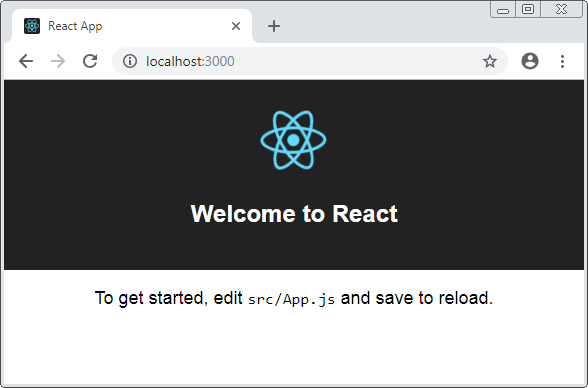This screenshot has width=588, height=388.
Task: Reload the localhost page
Action: pos(90,61)
